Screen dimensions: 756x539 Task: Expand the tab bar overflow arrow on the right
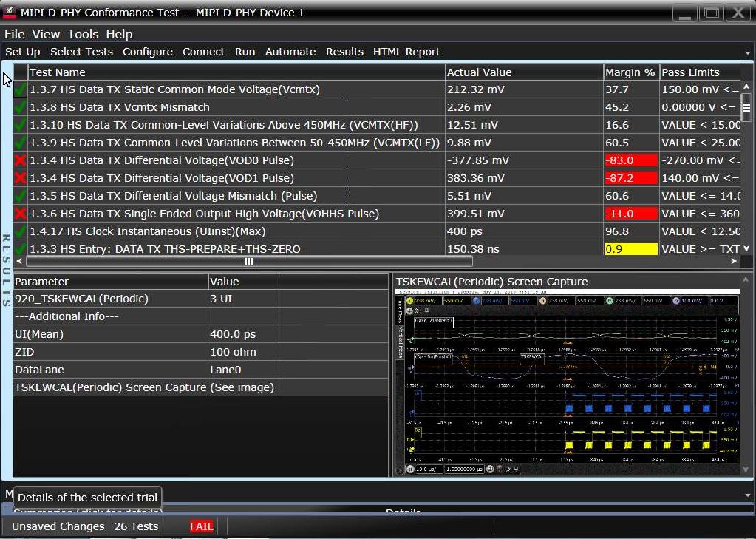[749, 53]
